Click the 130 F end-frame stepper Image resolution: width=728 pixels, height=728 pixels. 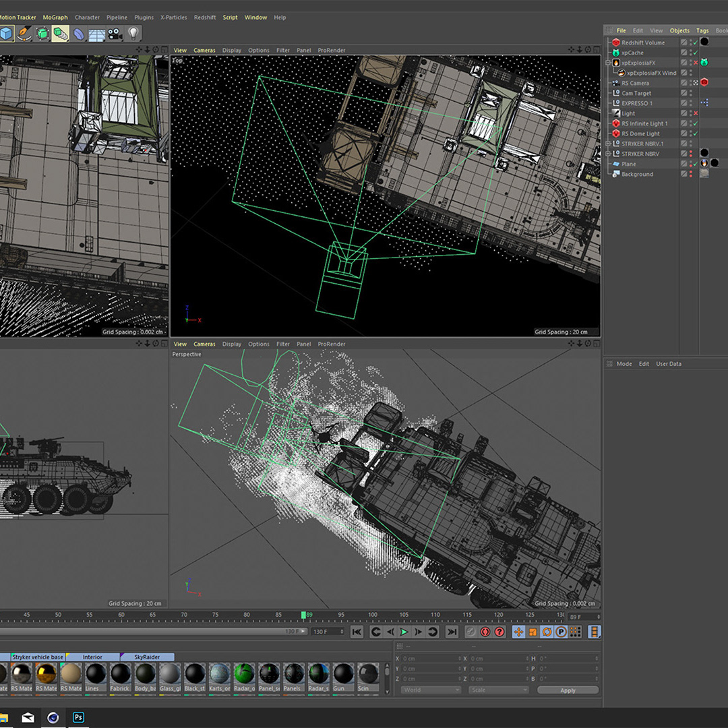coord(342,632)
